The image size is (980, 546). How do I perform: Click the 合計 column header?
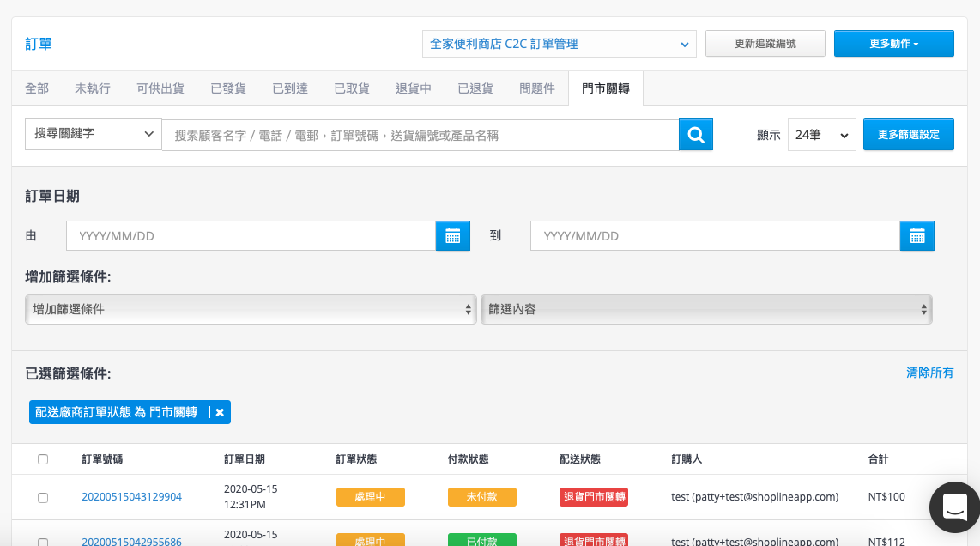click(878, 459)
